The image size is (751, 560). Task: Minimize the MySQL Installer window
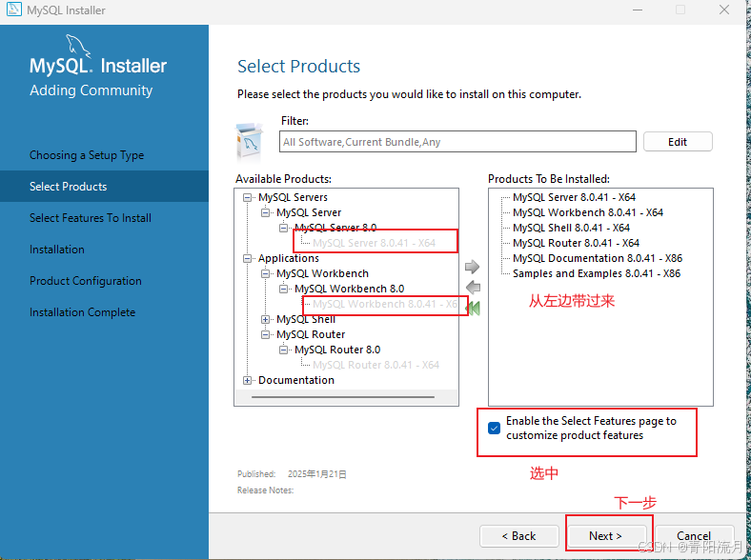[x=638, y=10]
